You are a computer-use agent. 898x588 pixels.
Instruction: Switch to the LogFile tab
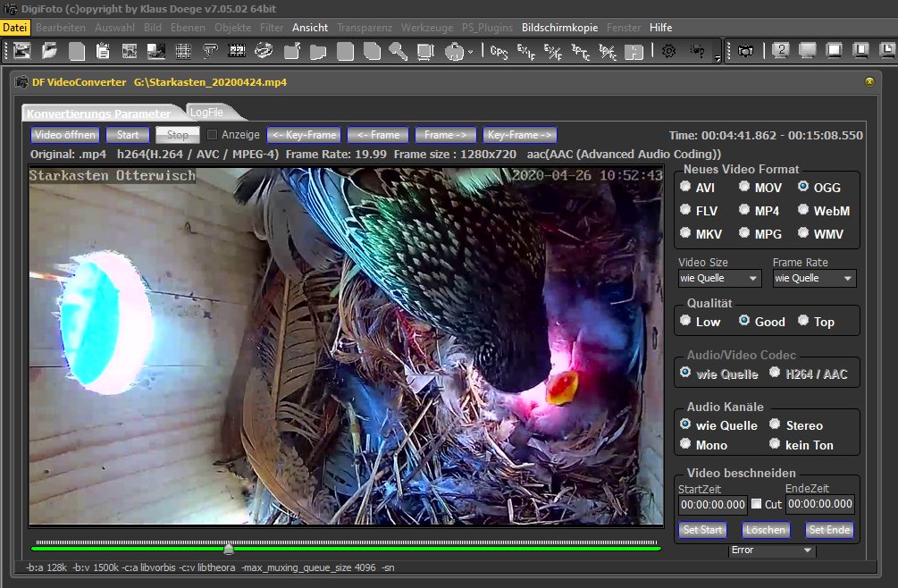click(x=206, y=112)
